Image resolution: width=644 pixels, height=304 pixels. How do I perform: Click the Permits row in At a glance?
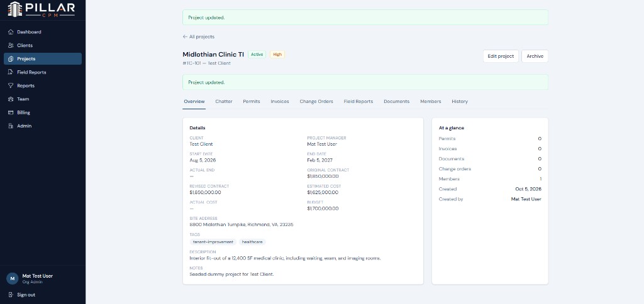(490, 139)
